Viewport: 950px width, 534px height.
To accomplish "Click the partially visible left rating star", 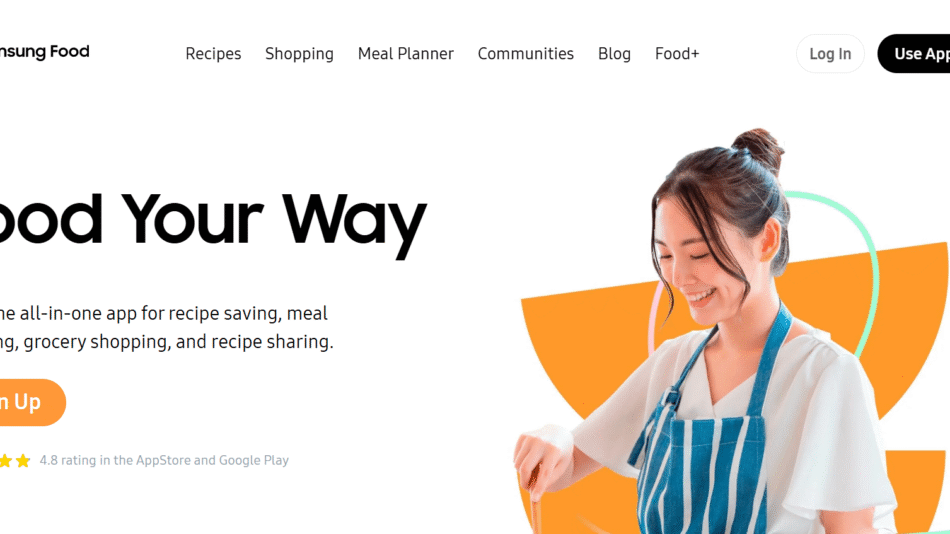I will [5, 461].
